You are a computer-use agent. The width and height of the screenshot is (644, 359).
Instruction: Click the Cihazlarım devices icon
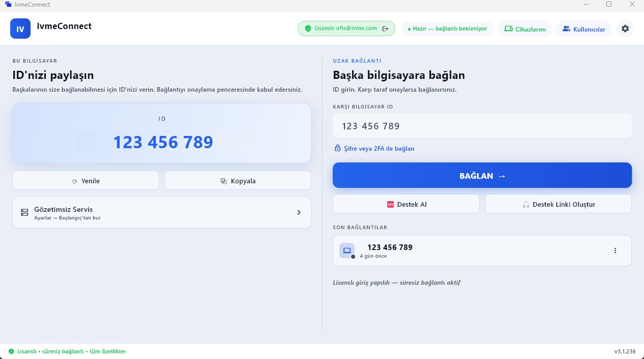pos(508,29)
